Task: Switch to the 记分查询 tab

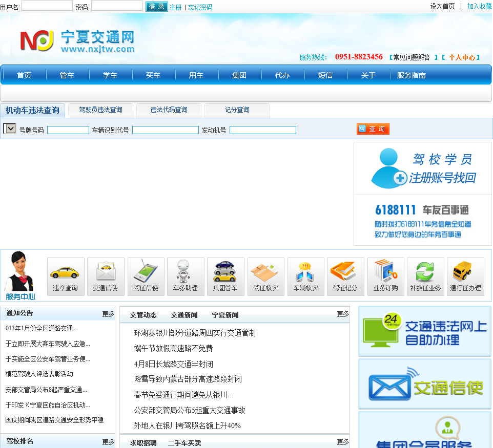Action: [x=237, y=110]
